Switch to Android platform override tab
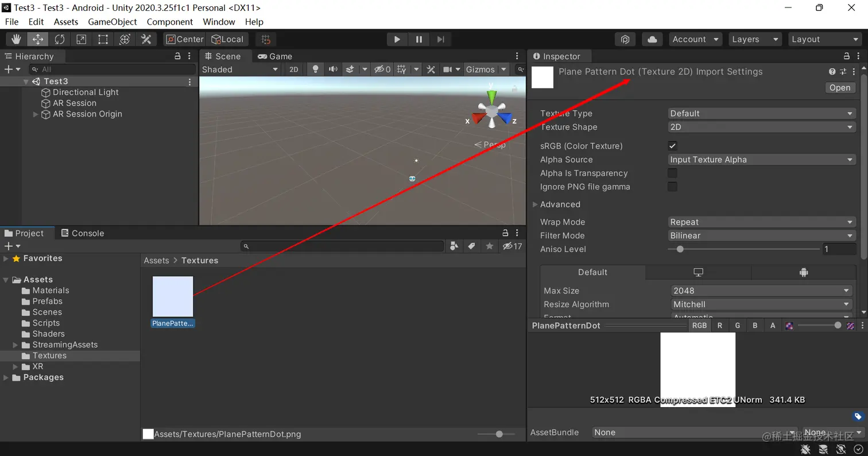 [804, 272]
